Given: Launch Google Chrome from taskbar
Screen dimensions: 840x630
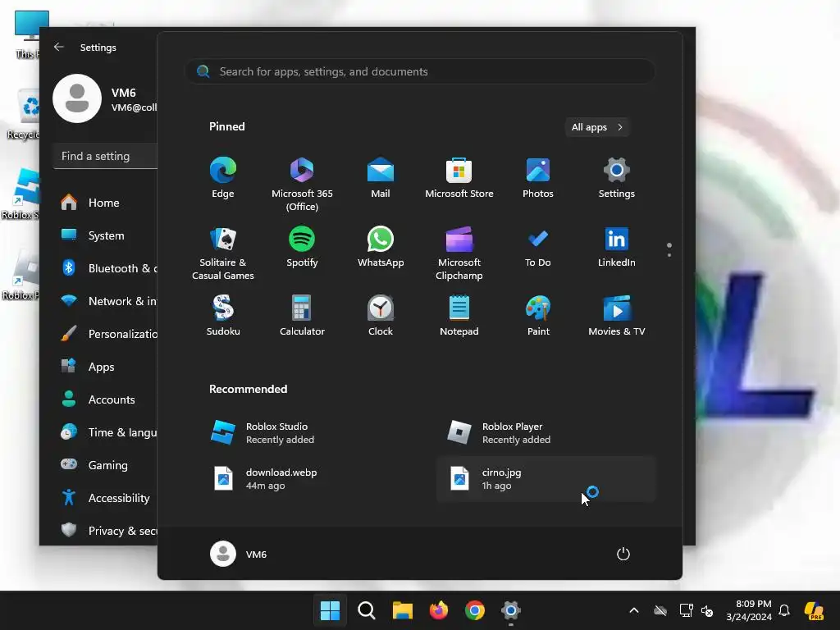Looking at the screenshot, I should [x=475, y=610].
